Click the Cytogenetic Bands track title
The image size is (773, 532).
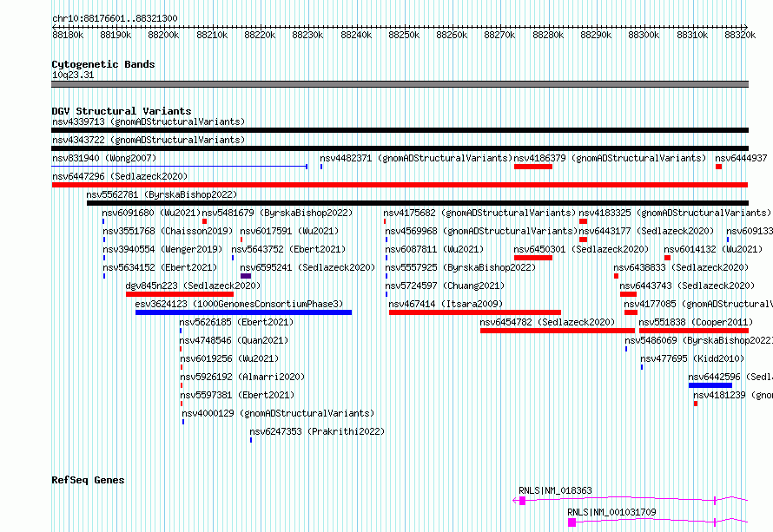[103, 64]
